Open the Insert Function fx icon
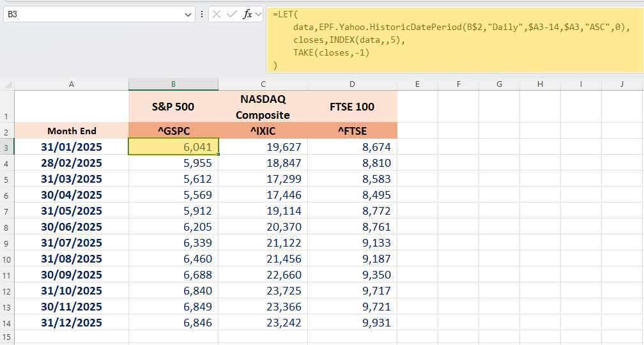This screenshot has height=345, width=644. coord(247,14)
